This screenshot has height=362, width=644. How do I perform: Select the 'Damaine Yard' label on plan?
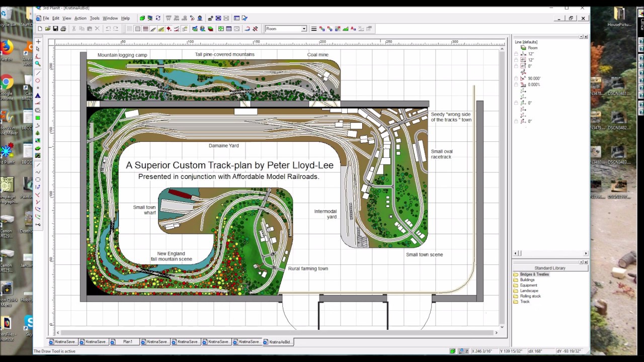coord(224,145)
